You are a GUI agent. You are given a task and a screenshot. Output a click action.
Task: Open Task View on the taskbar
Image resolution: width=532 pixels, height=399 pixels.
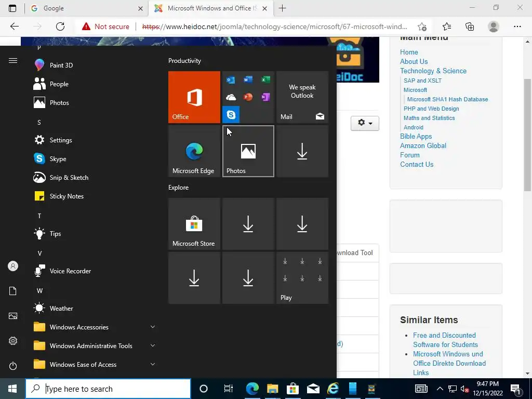(x=229, y=389)
